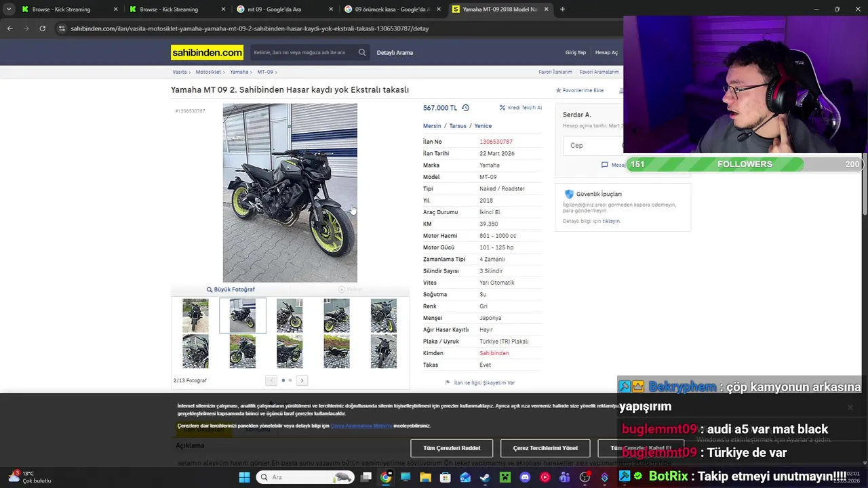Click the flag icon of İlan ile İlgili Şikayetim Var
Viewport: 868px width, 488px height.
(x=448, y=382)
